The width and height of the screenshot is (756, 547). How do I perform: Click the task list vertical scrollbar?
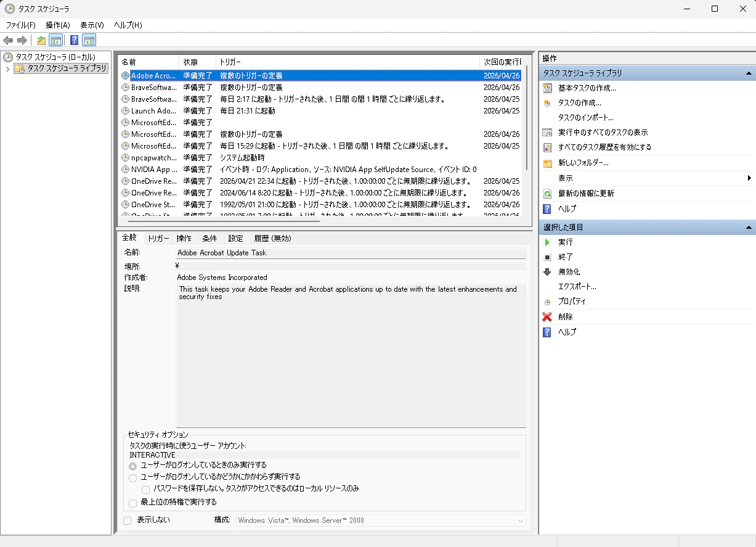[x=526, y=117]
